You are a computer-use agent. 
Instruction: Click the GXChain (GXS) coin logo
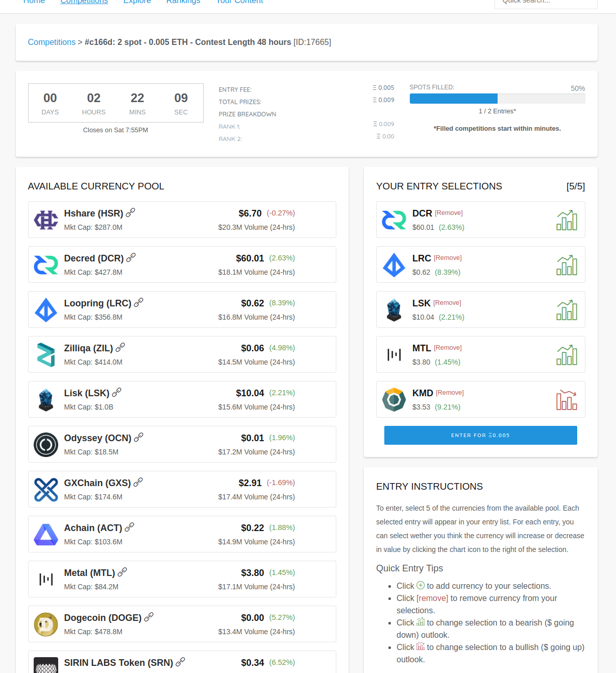(46, 489)
